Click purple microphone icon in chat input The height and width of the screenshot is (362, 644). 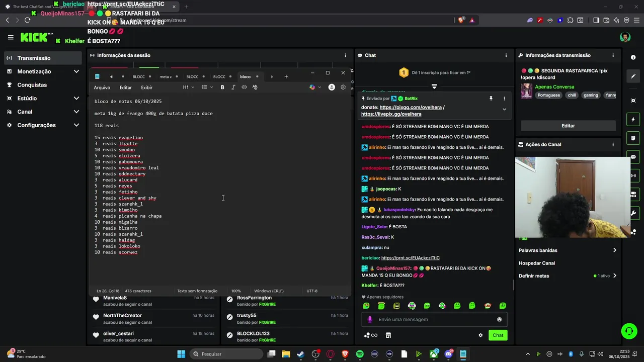tap(370, 319)
